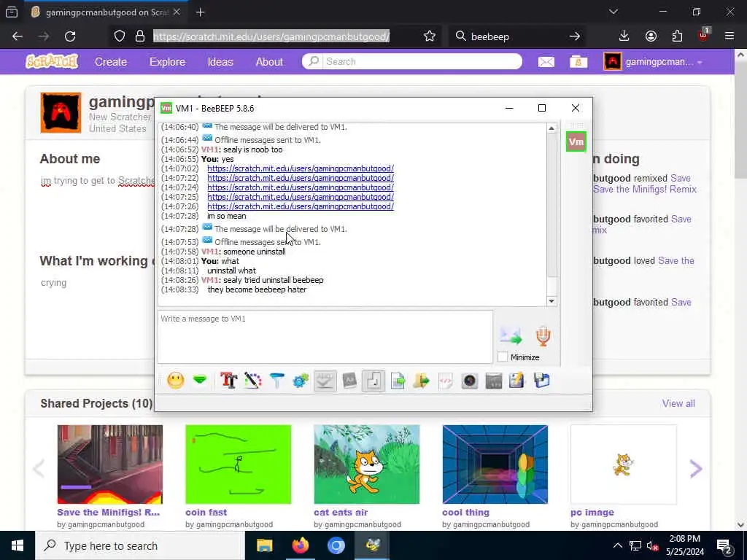Open the Create menu on Scratch
This screenshot has height=560, width=747.
[111, 62]
